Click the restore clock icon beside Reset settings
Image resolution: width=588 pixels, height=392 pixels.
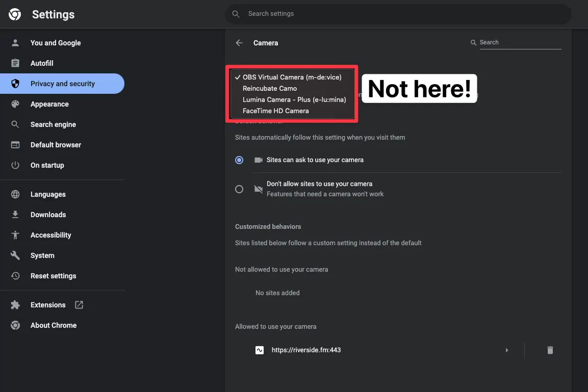[x=15, y=276]
